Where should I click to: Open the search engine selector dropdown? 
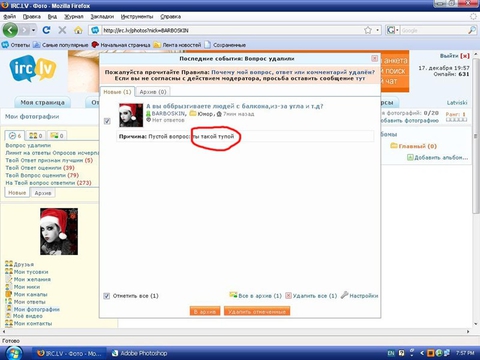pyautogui.click(x=393, y=30)
